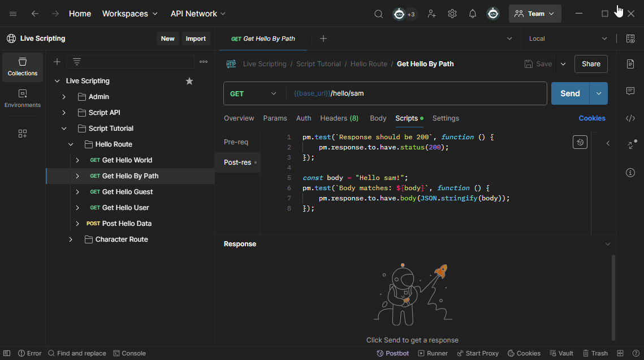This screenshot has width=644, height=360.
Task: Click the Share button
Action: 591,64
